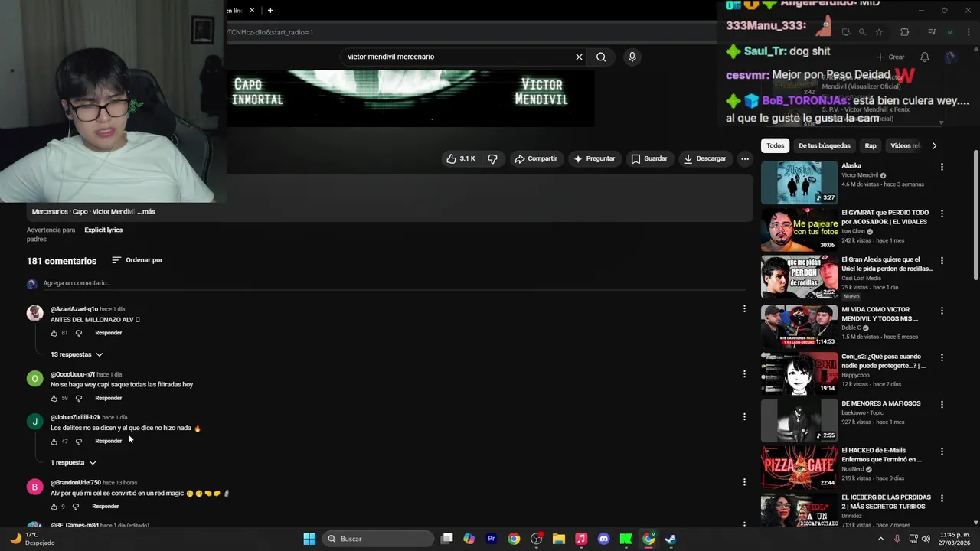Open Chrome extensions puzzle icon
This screenshot has height=551, width=980.
pyautogui.click(x=905, y=32)
